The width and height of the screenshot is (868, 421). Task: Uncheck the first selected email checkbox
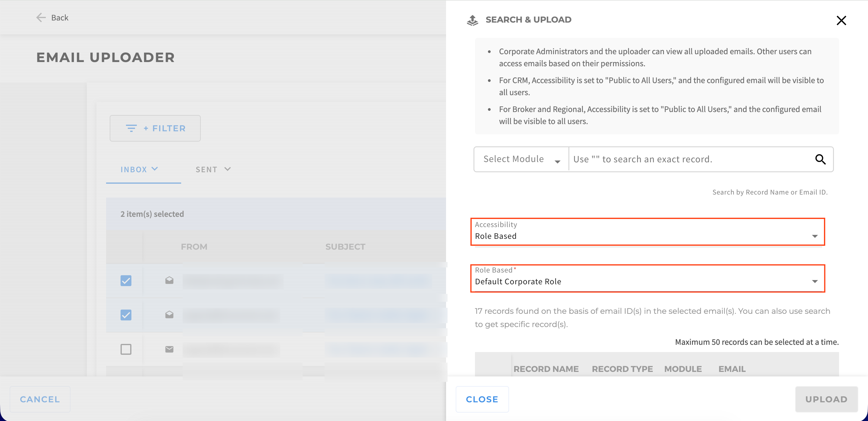click(x=126, y=281)
